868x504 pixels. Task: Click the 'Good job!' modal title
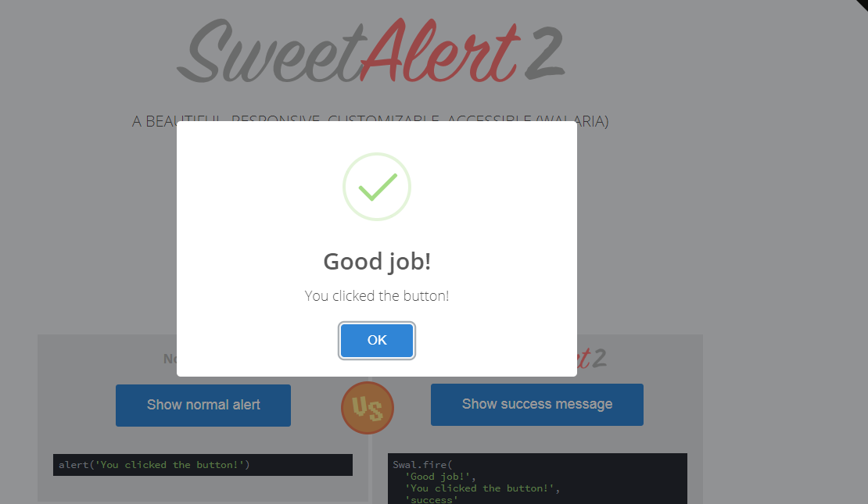coord(377,262)
